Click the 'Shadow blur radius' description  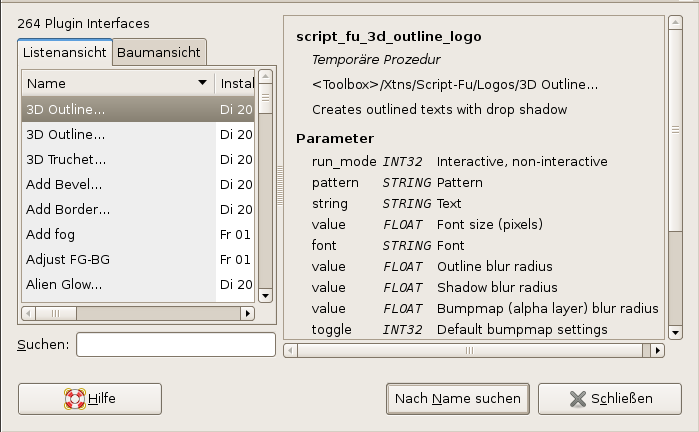[497, 287]
